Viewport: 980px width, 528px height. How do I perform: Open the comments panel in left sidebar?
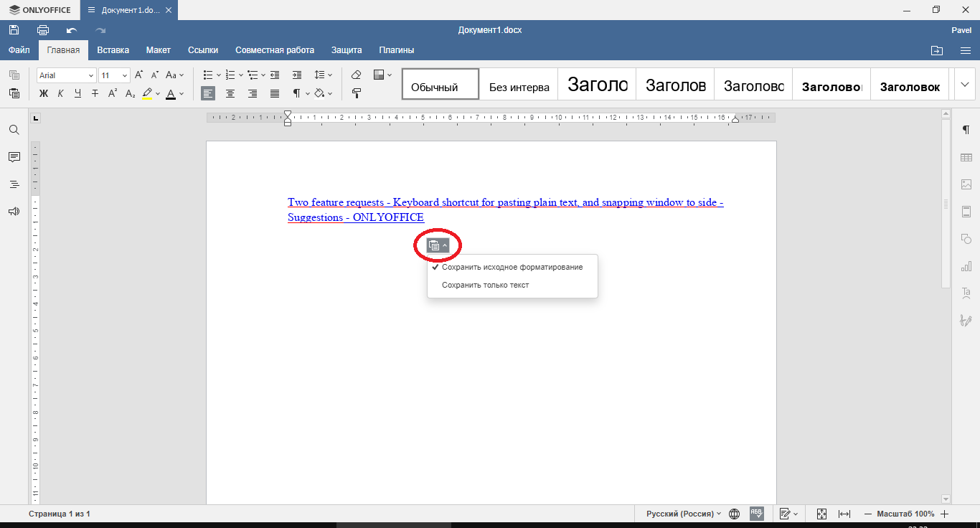(x=14, y=157)
